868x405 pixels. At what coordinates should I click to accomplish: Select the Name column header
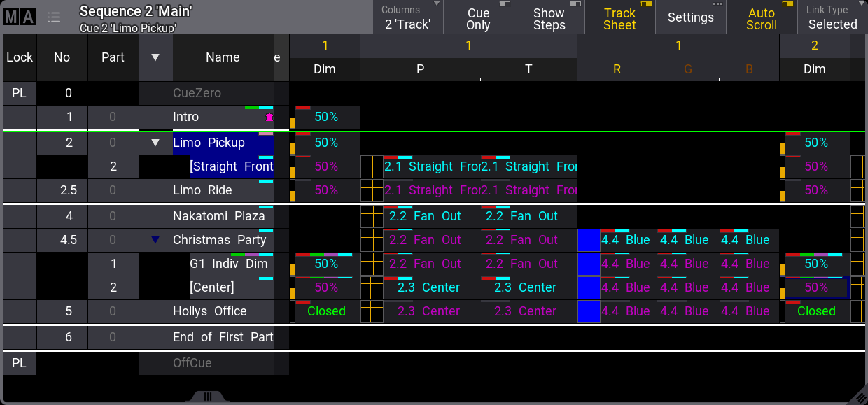coord(223,57)
